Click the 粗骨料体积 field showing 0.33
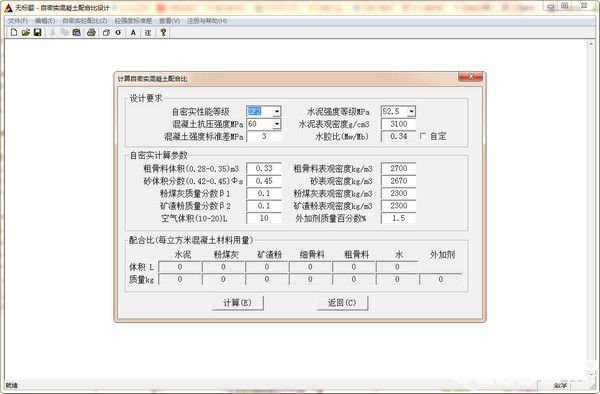This screenshot has height=394, width=600. (x=264, y=168)
